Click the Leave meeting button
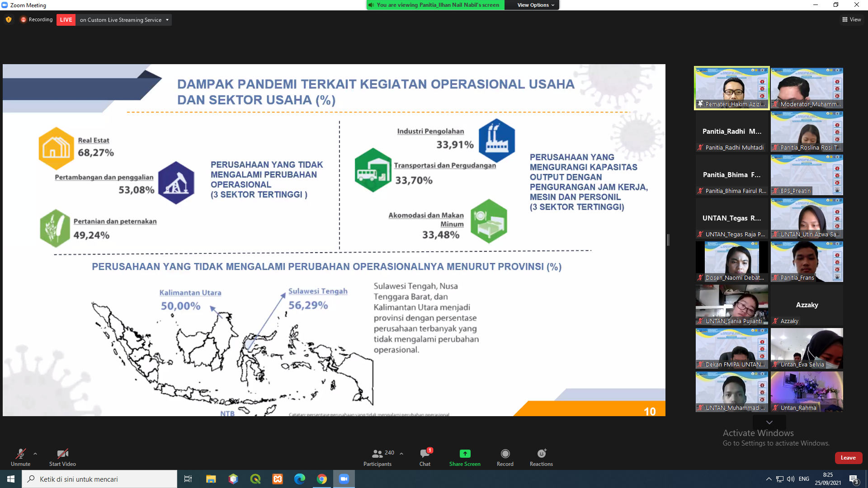This screenshot has height=488, width=868. tap(848, 458)
